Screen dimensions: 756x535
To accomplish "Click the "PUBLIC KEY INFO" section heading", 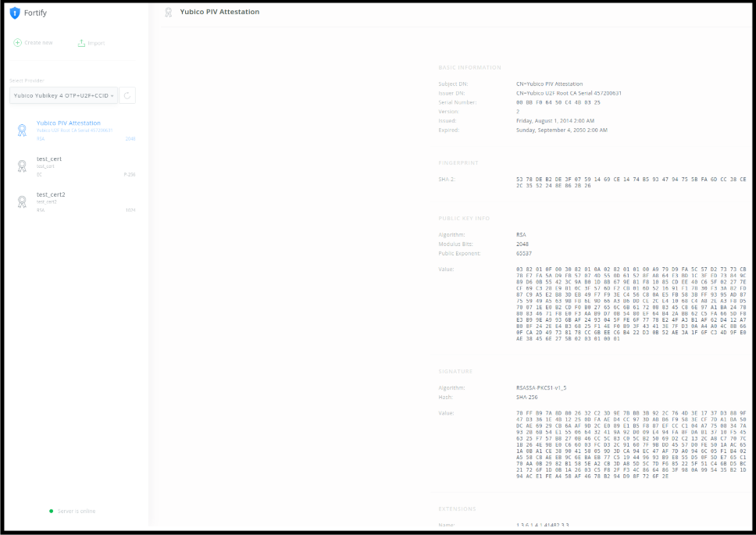I will [x=464, y=219].
